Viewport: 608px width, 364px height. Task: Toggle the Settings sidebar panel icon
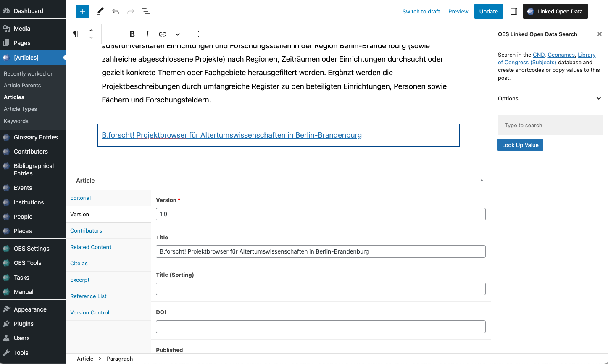(x=514, y=11)
